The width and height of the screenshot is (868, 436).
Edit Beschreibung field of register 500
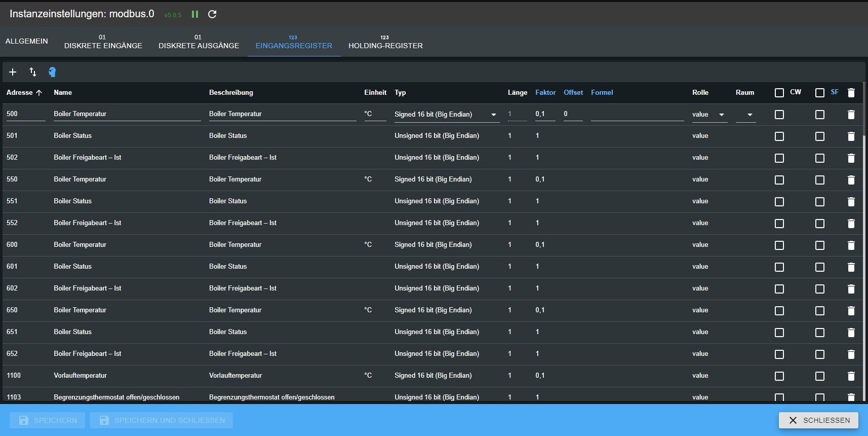(x=283, y=114)
